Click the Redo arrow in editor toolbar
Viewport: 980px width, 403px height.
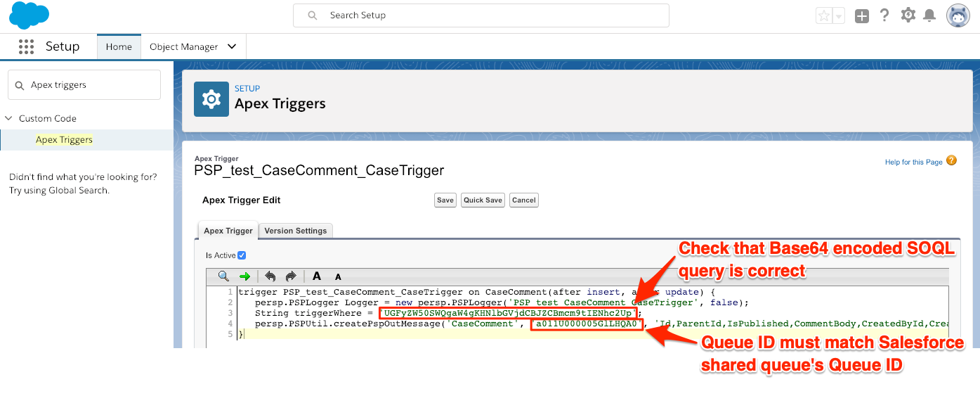(x=291, y=276)
